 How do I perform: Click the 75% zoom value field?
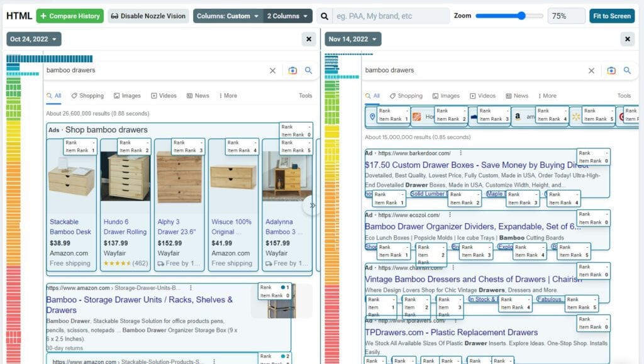tap(566, 16)
